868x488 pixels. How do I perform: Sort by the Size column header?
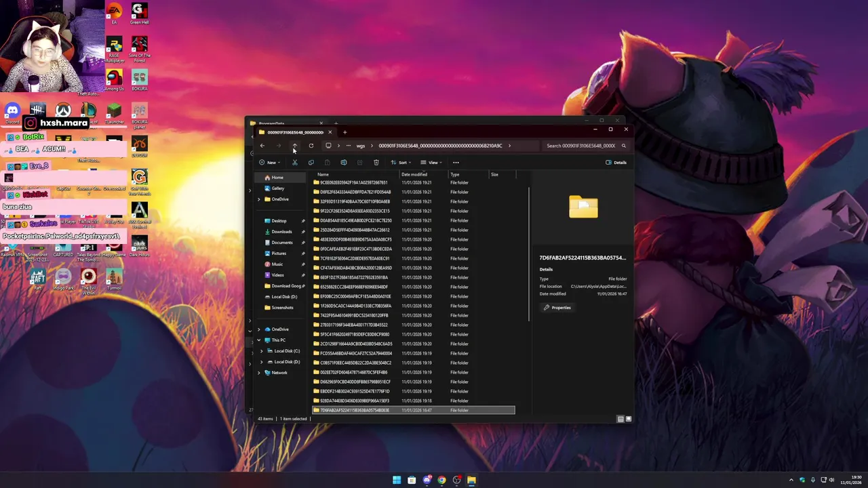502,175
